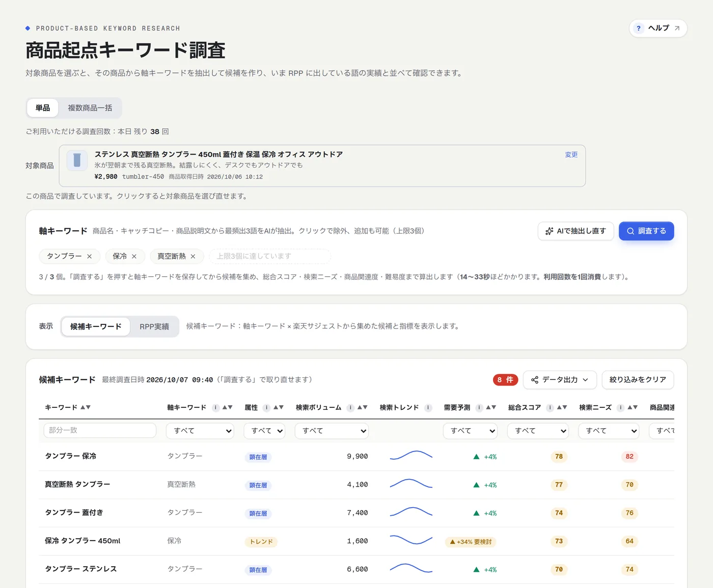
Task: Remove the 真空断熱 keyword chip
Action: tap(193, 257)
